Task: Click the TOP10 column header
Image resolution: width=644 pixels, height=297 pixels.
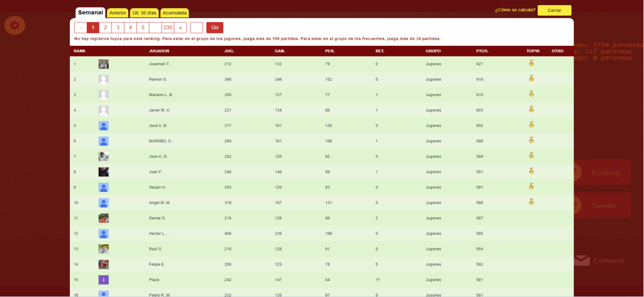Action: (533, 51)
